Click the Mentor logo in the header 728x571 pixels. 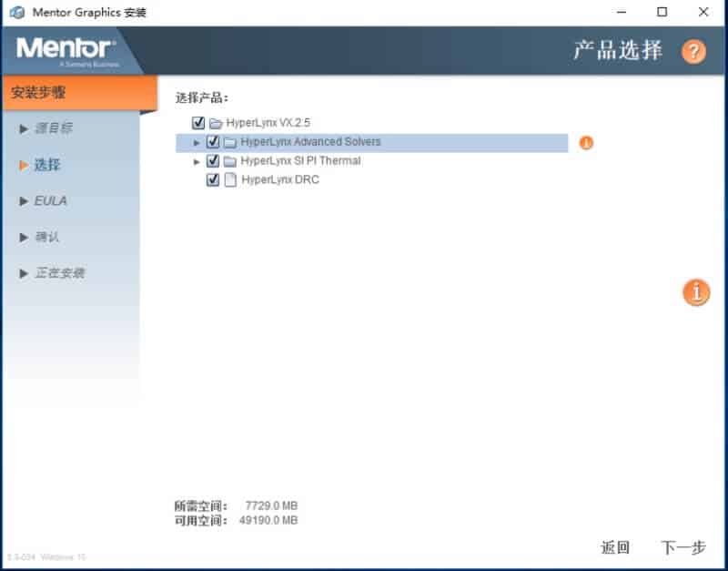tap(66, 49)
